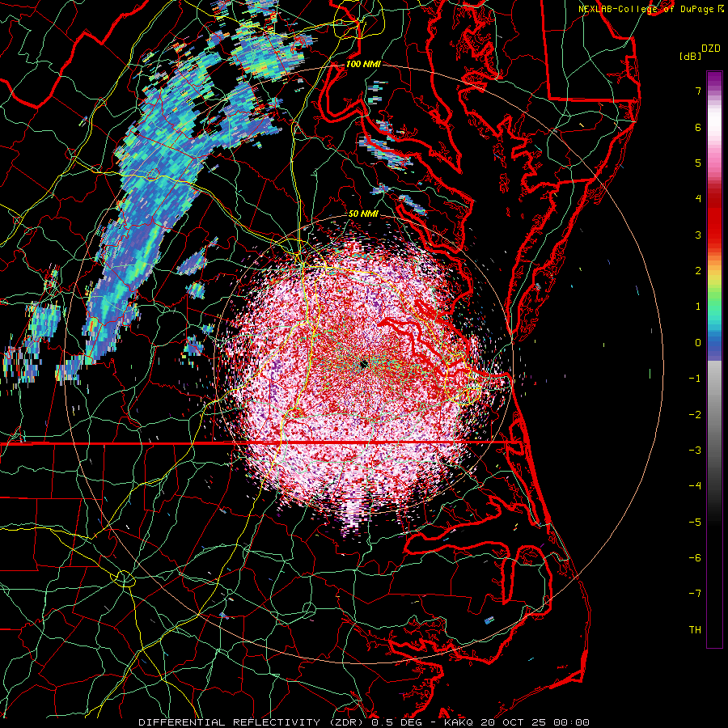Click the -1 scale value
Image resolution: width=728 pixels, height=728 pixels.
point(695,379)
